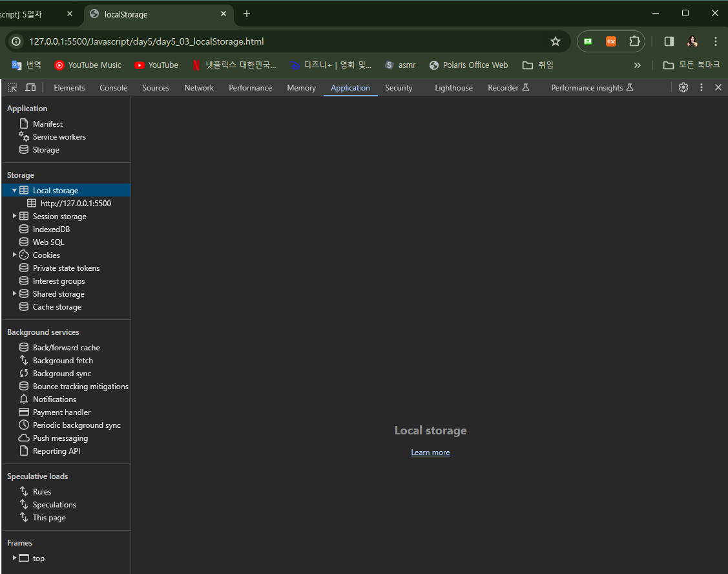Bookmark this page with star icon
Viewport: 728px width, 574px height.
pyautogui.click(x=556, y=41)
